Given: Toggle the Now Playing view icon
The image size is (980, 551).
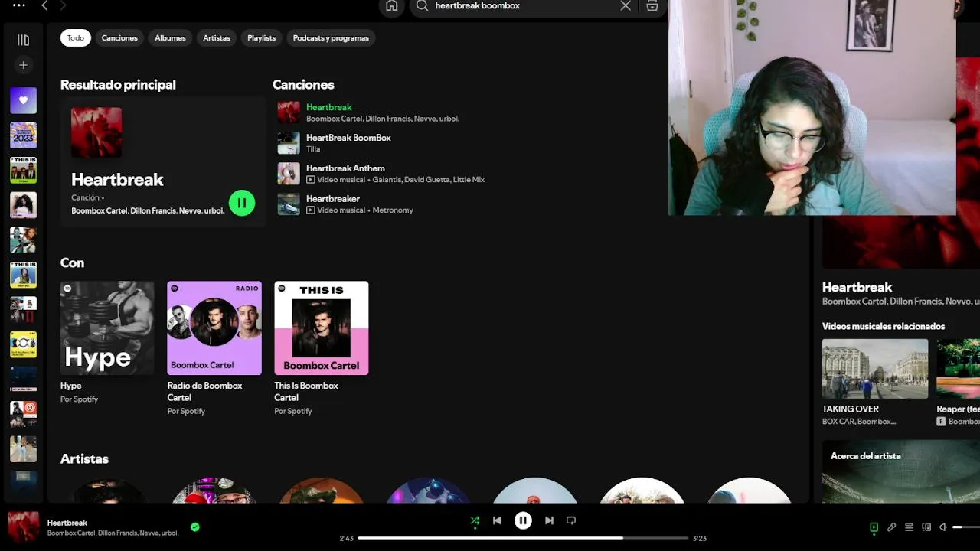Looking at the screenshot, I should [x=874, y=527].
